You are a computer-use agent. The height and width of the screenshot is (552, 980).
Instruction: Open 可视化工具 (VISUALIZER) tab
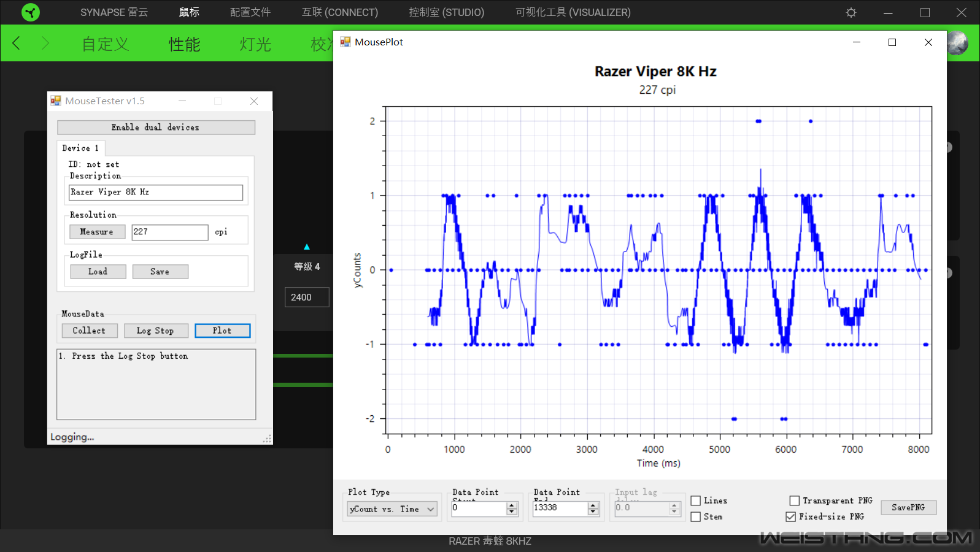[x=573, y=12]
